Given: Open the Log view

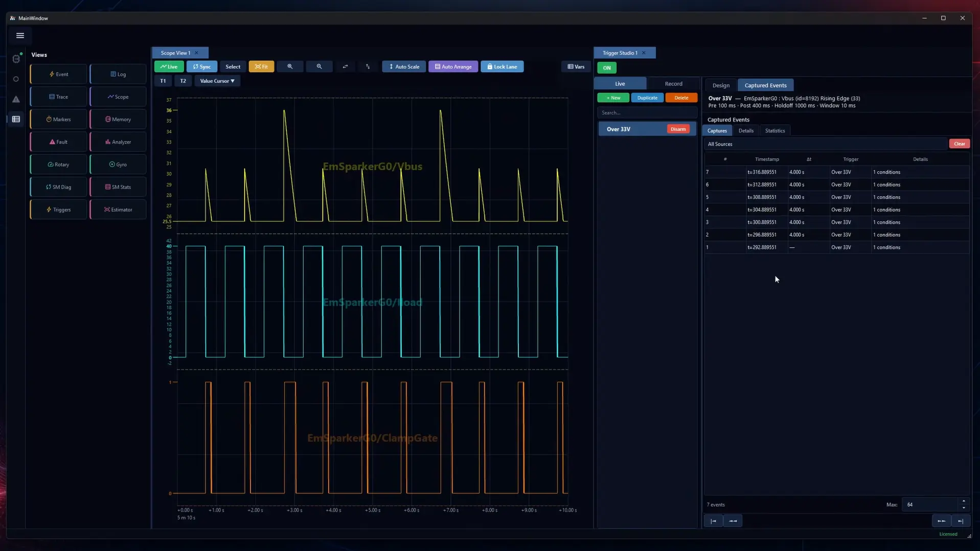Looking at the screenshot, I should (x=118, y=74).
